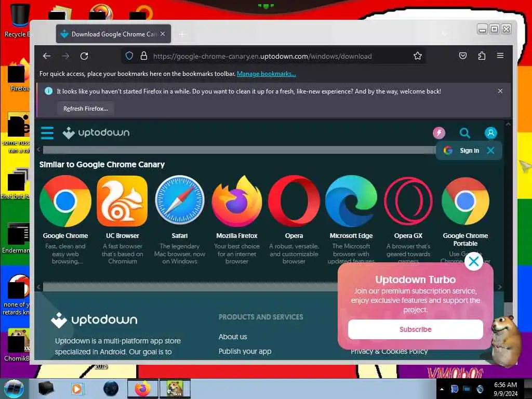Open UC Browser app icon

click(x=122, y=201)
